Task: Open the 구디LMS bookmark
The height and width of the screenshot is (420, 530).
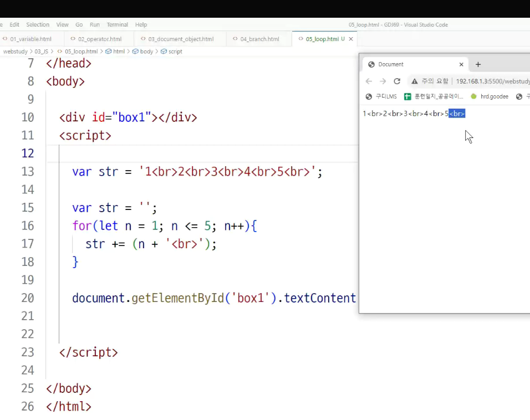Action: coord(381,96)
